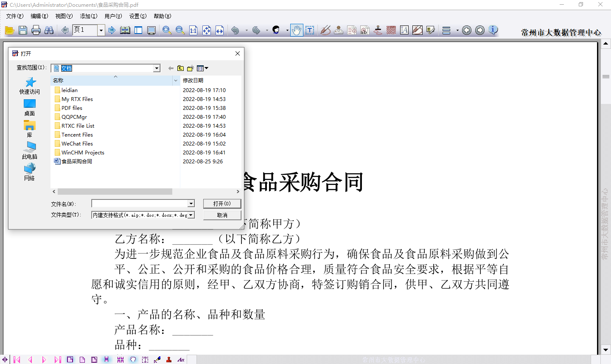
Task: Expand the page number dropdown
Action: coord(101,30)
